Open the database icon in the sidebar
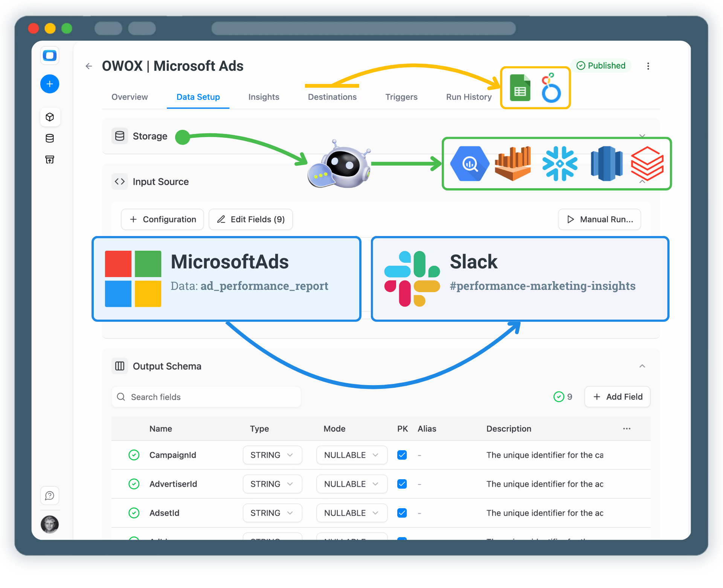The height and width of the screenshot is (588, 723). point(50,138)
